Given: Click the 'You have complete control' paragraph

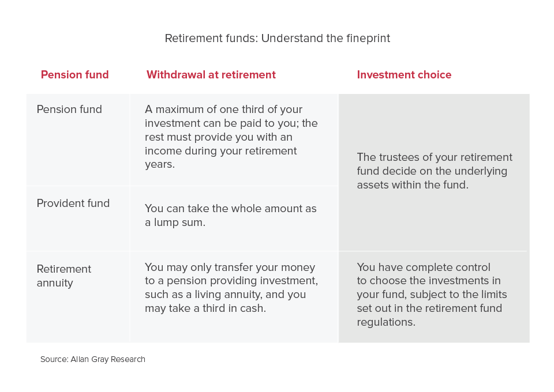Looking at the screenshot, I should pos(432,295).
